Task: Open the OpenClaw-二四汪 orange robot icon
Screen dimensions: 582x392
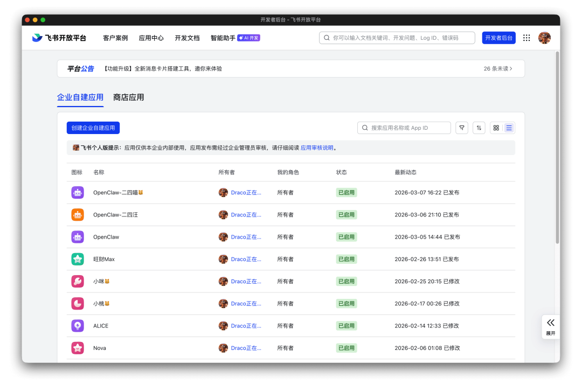Action: pos(78,214)
